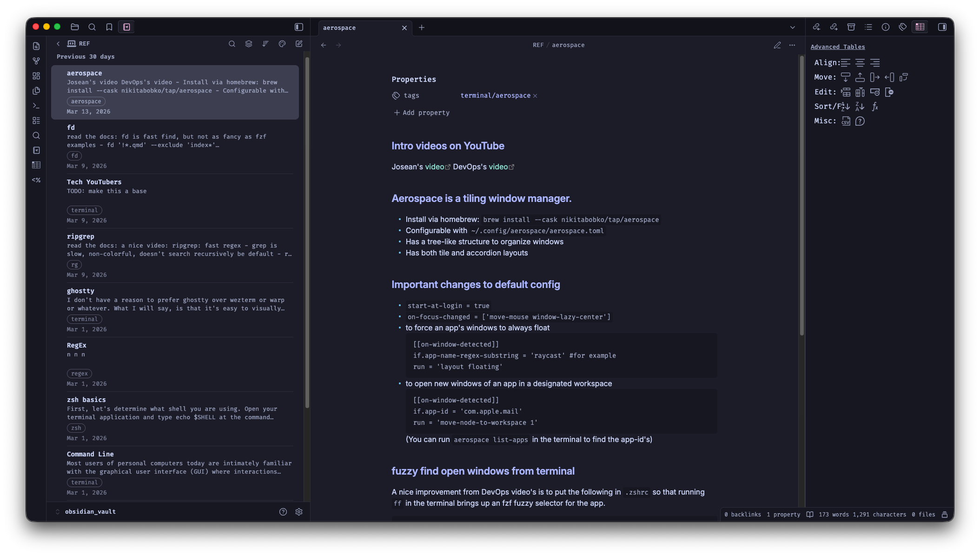Move table row up
Screen dimensions: 980x556
[860, 77]
